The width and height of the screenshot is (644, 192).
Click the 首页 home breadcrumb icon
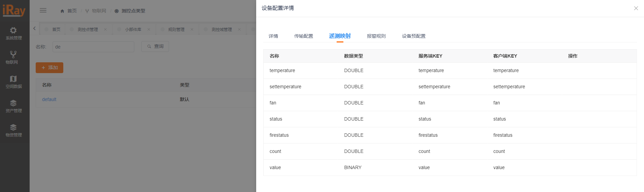[x=62, y=11]
